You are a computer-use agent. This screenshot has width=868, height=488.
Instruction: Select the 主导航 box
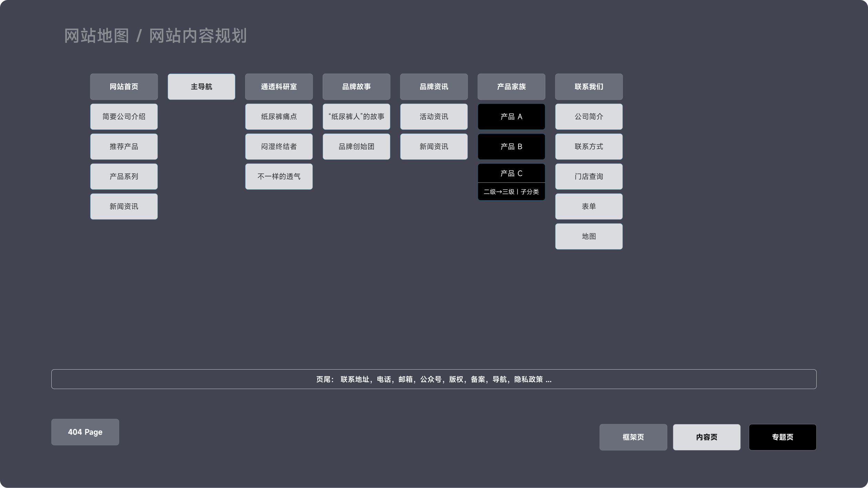pyautogui.click(x=201, y=87)
